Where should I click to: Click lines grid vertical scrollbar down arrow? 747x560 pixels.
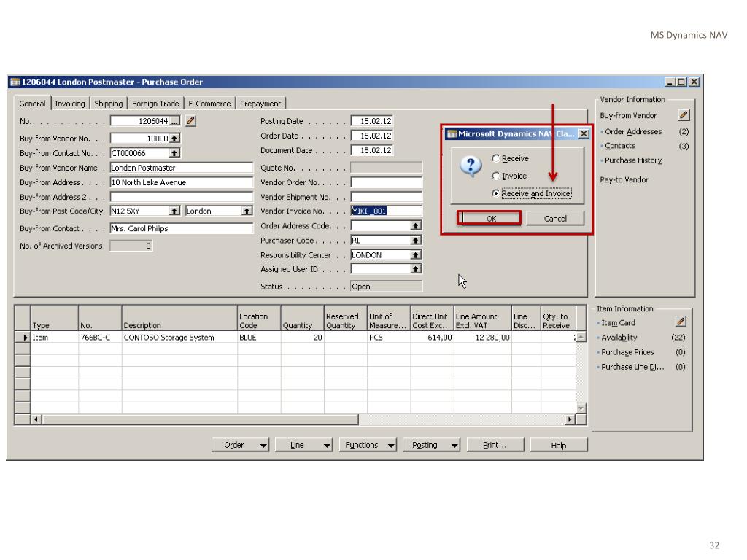pyautogui.click(x=581, y=408)
